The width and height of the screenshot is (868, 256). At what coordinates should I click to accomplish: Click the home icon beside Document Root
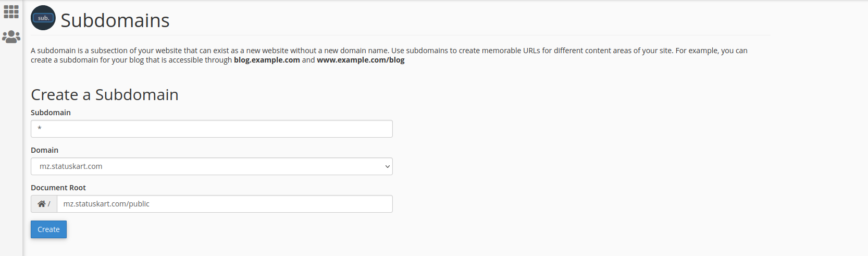[x=41, y=204]
